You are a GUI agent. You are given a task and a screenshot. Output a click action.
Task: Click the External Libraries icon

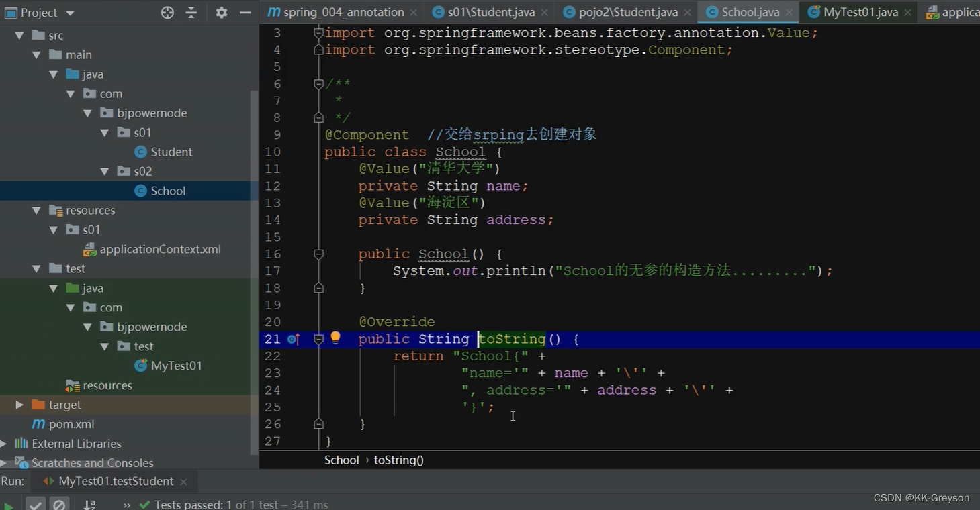tap(21, 444)
